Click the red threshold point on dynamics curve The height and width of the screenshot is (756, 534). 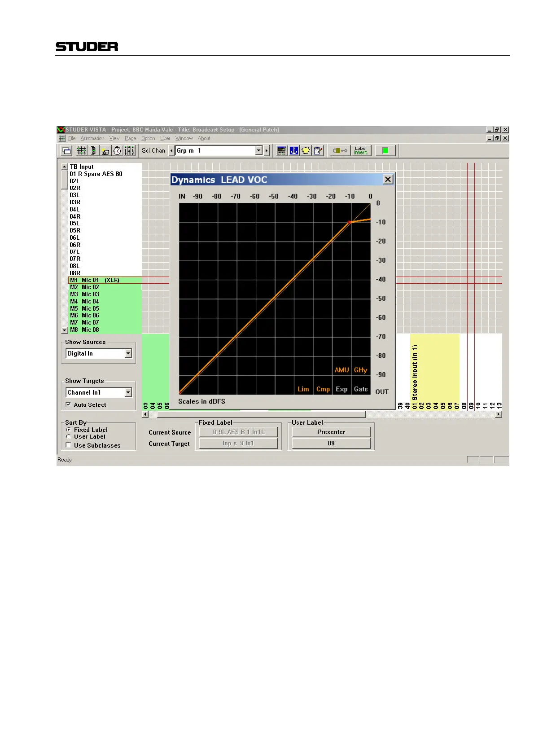point(349,222)
